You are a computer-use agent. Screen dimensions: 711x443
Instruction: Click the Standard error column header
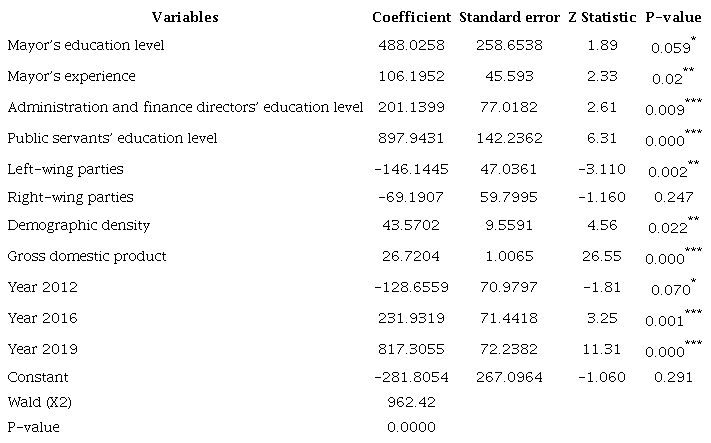click(510, 17)
